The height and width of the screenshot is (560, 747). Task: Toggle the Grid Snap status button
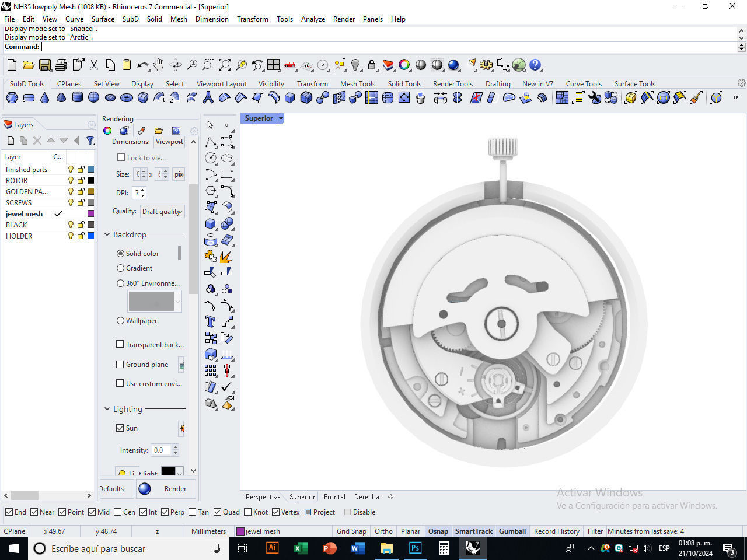351,531
